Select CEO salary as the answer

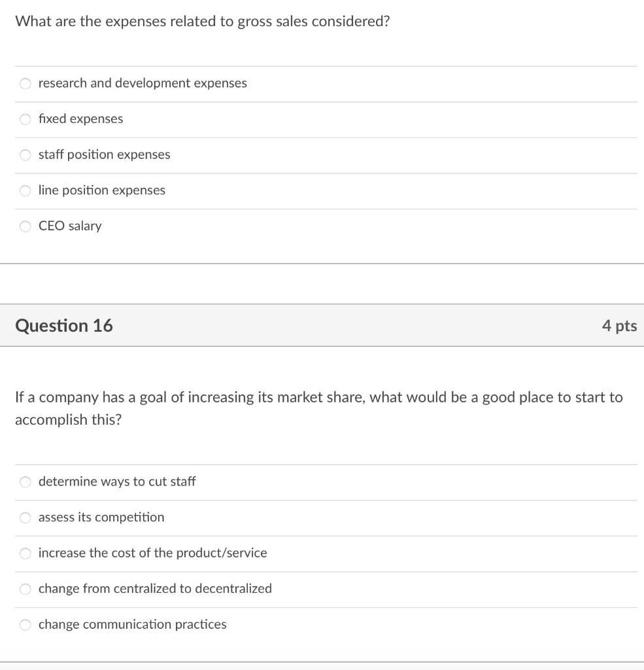pos(25,226)
